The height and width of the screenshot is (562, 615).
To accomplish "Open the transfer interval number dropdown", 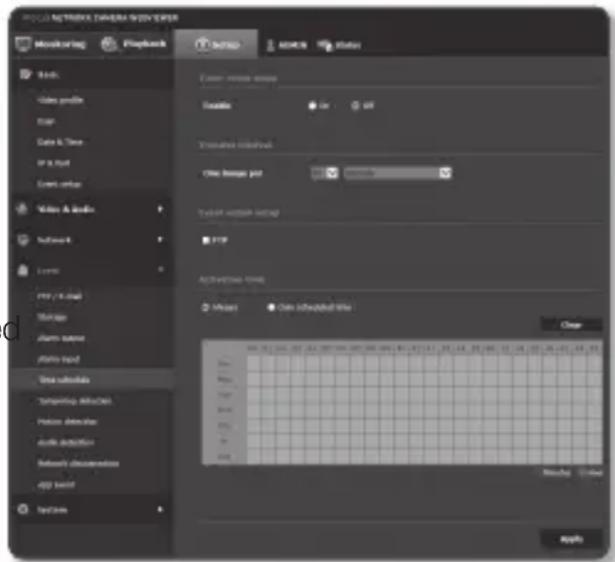I will pos(324,173).
